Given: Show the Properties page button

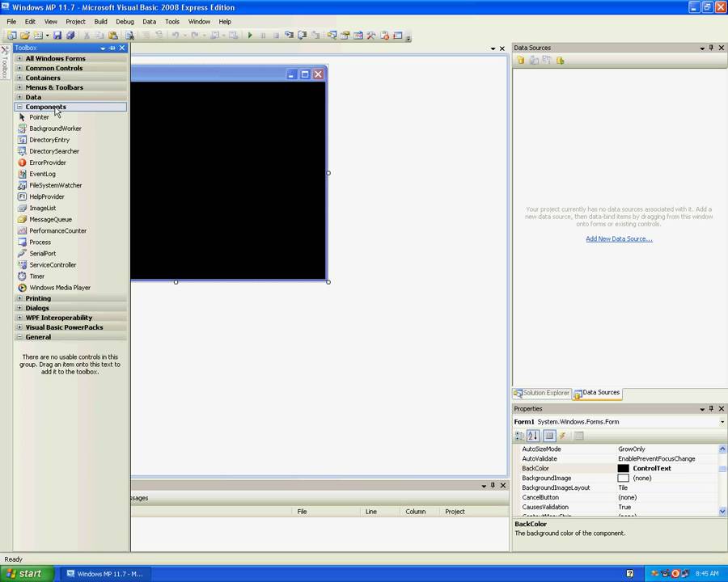Looking at the screenshot, I should [549, 436].
